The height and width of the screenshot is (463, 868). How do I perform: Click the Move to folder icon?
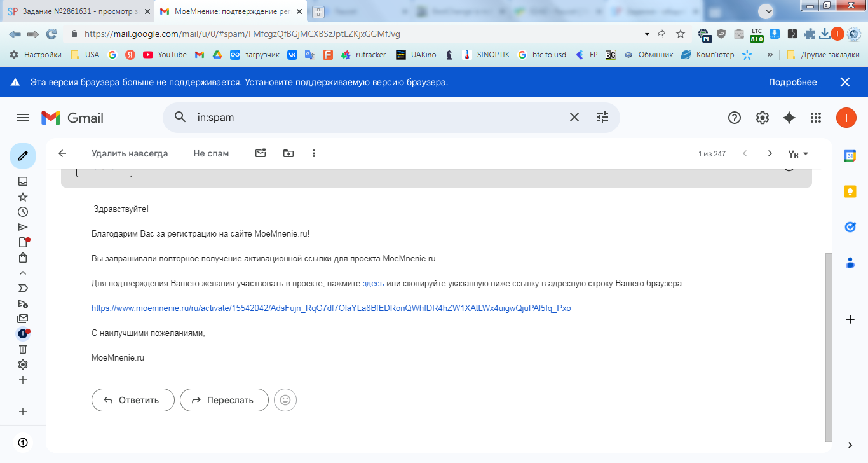point(288,153)
